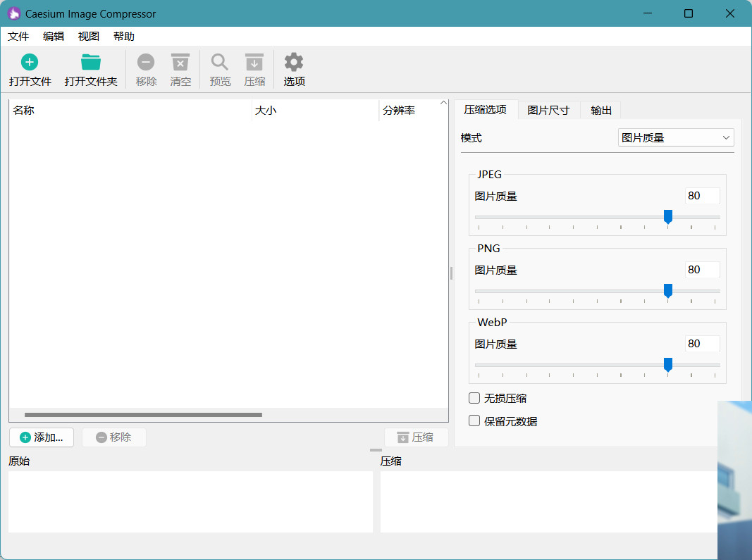Click the PNG quality value field
The image size is (752, 560).
tap(702, 270)
